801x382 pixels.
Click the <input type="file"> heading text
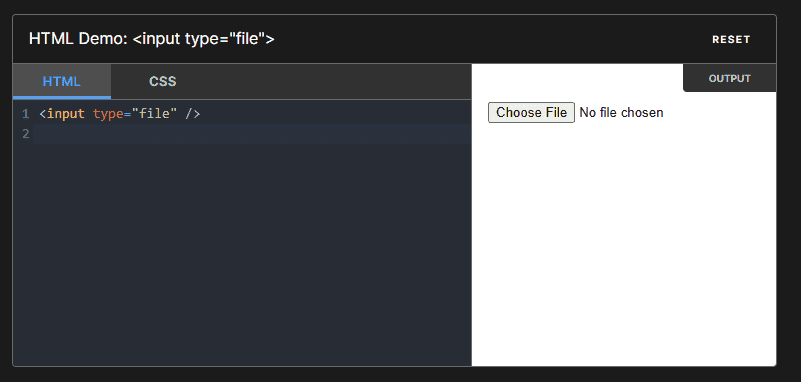(x=203, y=39)
